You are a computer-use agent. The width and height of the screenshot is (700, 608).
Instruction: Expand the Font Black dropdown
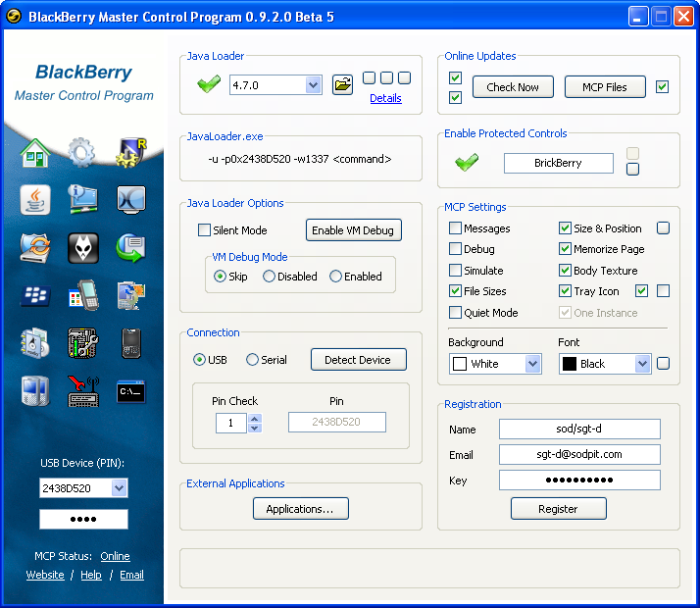tap(642, 364)
